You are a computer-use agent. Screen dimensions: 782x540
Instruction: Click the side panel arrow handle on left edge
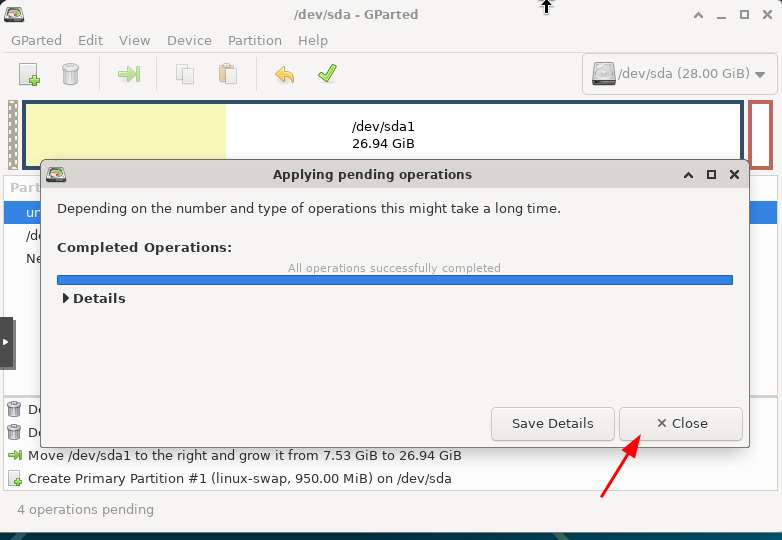6,342
